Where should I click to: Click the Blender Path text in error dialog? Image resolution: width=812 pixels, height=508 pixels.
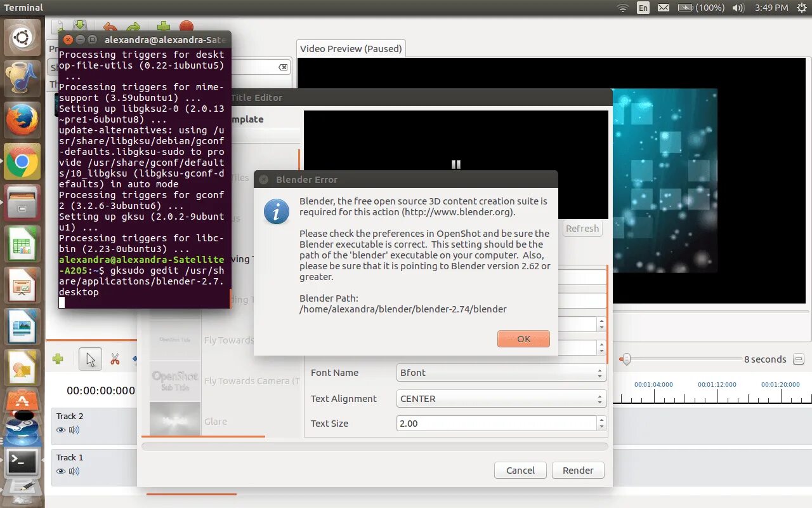[403, 304]
